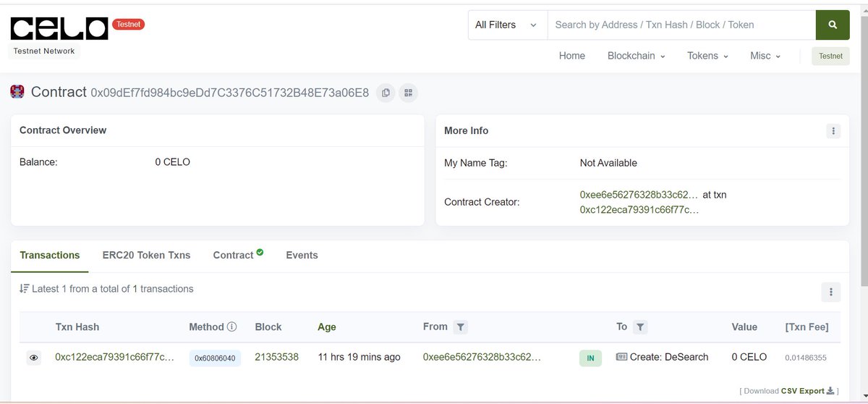Click the Method info icon
868x404 pixels.
point(232,327)
